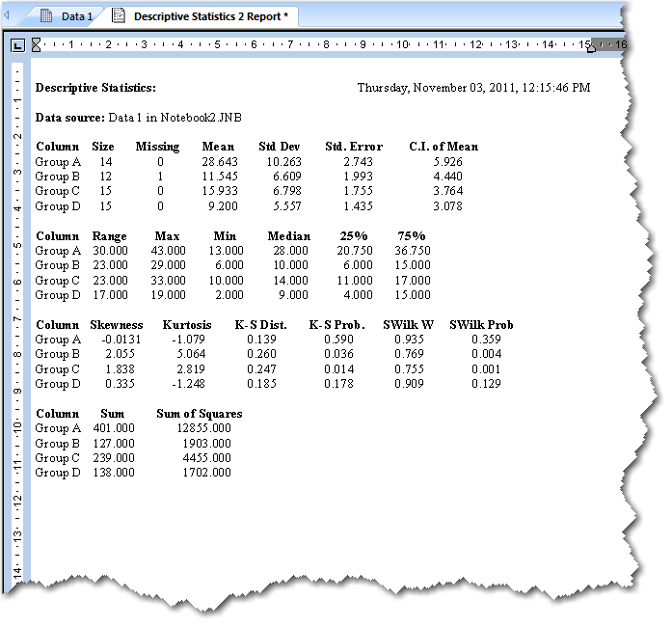This screenshot has width=672, height=626.
Task: Click Group D Sum of Squares 1702.000
Action: (207, 473)
